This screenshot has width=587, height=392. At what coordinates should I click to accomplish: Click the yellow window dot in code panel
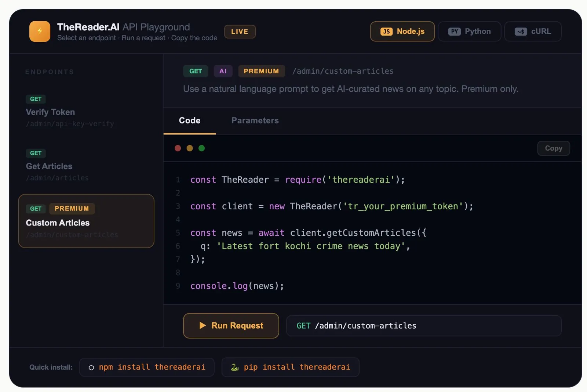click(190, 148)
